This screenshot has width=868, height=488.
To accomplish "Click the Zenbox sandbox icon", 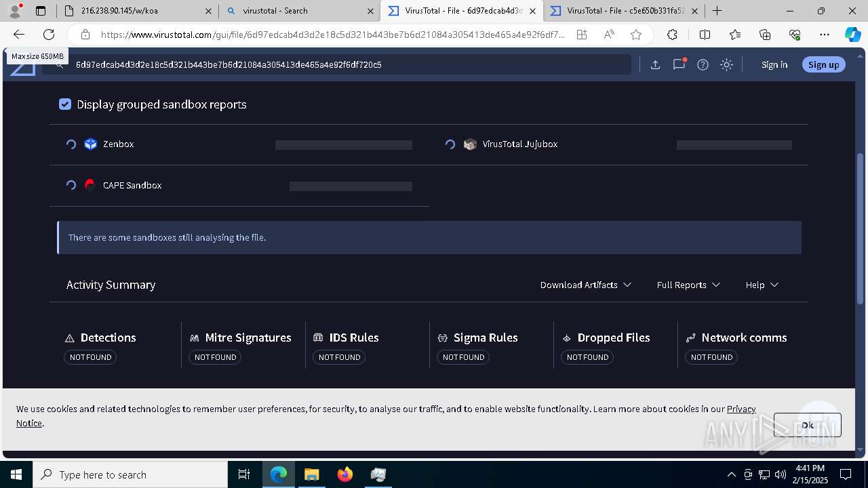I will click(91, 144).
